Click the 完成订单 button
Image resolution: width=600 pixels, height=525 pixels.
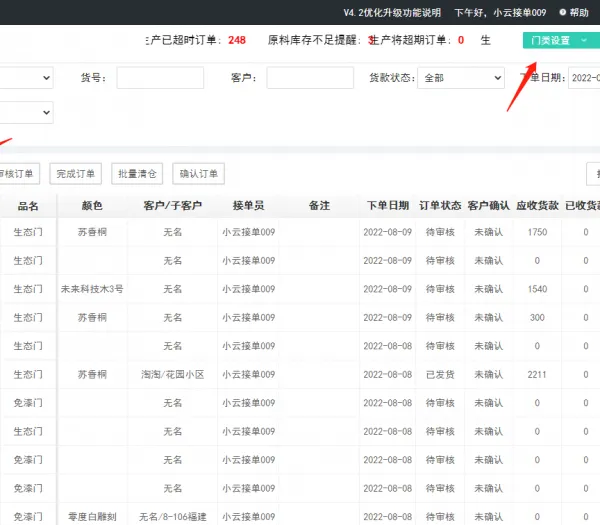[x=75, y=174]
